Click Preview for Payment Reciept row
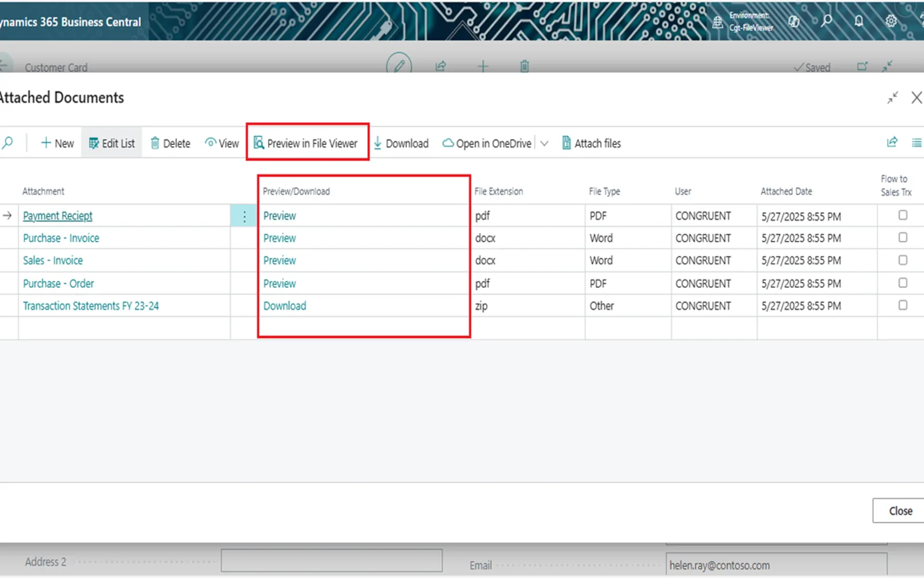This screenshot has height=578, width=924. 280,216
